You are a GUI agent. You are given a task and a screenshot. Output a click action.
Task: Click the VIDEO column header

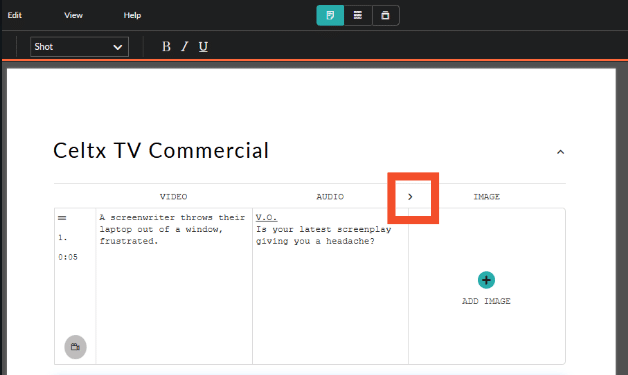[173, 197]
